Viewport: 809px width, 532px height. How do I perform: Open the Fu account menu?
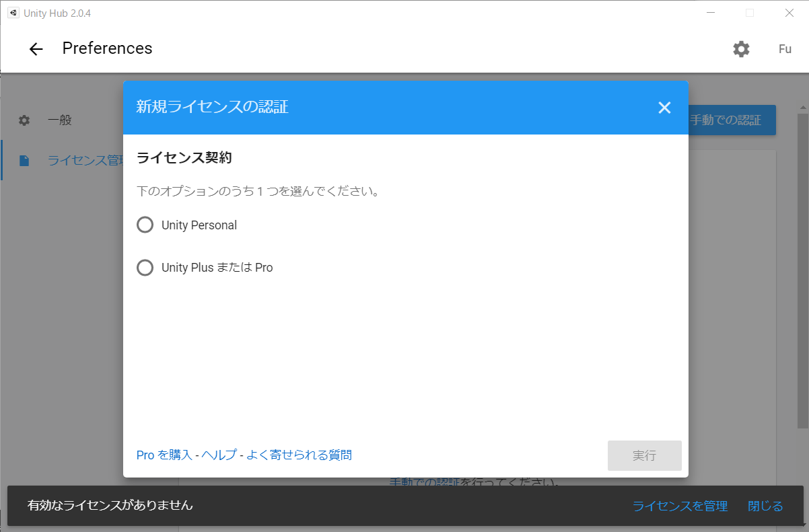tap(785, 49)
